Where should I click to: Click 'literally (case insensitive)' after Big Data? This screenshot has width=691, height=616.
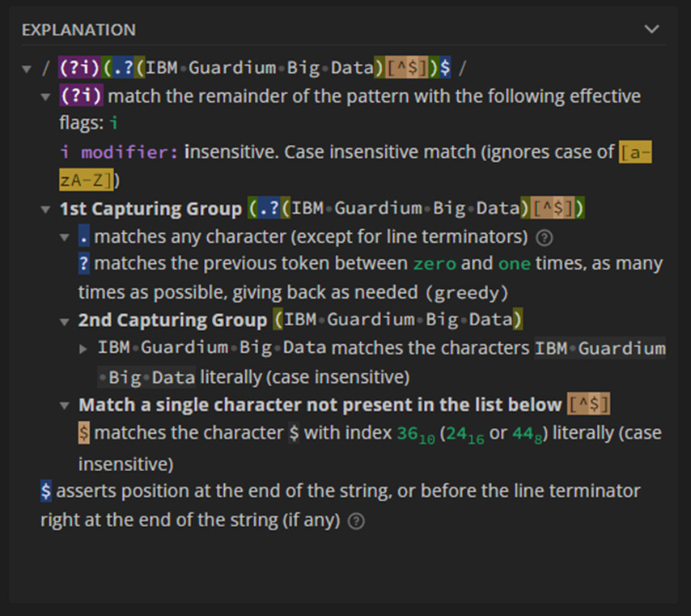[x=305, y=377]
